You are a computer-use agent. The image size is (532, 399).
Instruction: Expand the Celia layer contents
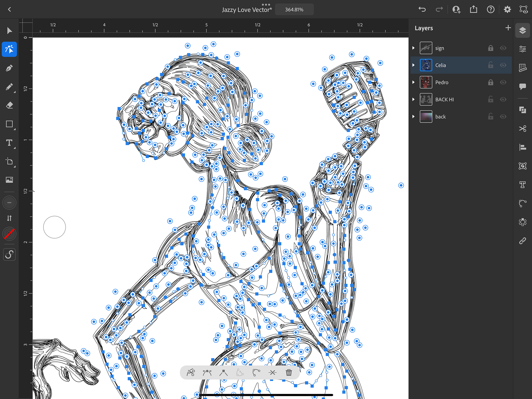pos(413,65)
